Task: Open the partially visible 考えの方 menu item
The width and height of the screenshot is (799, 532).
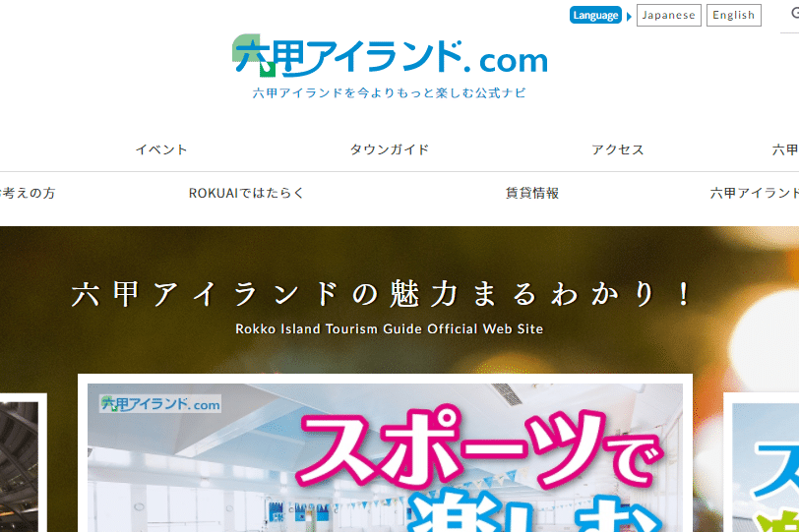Action: [28, 193]
